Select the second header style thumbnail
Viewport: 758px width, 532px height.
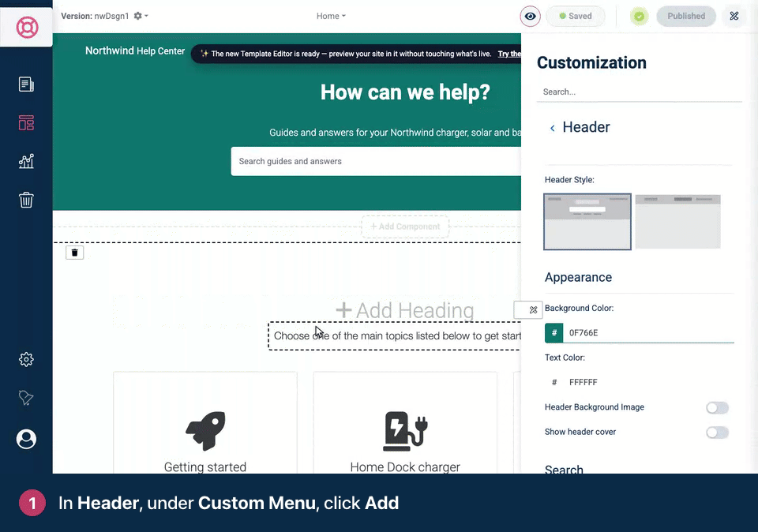pyautogui.click(x=677, y=222)
